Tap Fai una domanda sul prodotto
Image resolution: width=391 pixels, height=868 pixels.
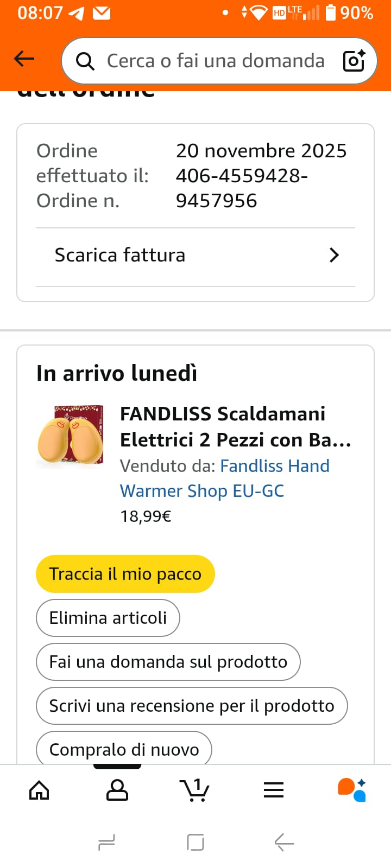coord(168,662)
